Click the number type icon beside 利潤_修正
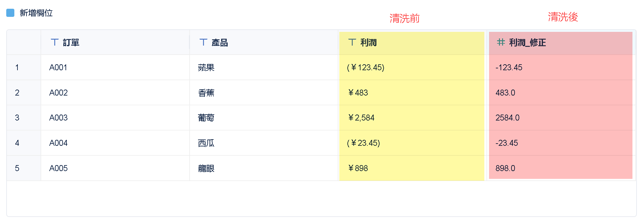The height and width of the screenshot is (221, 644). (501, 42)
